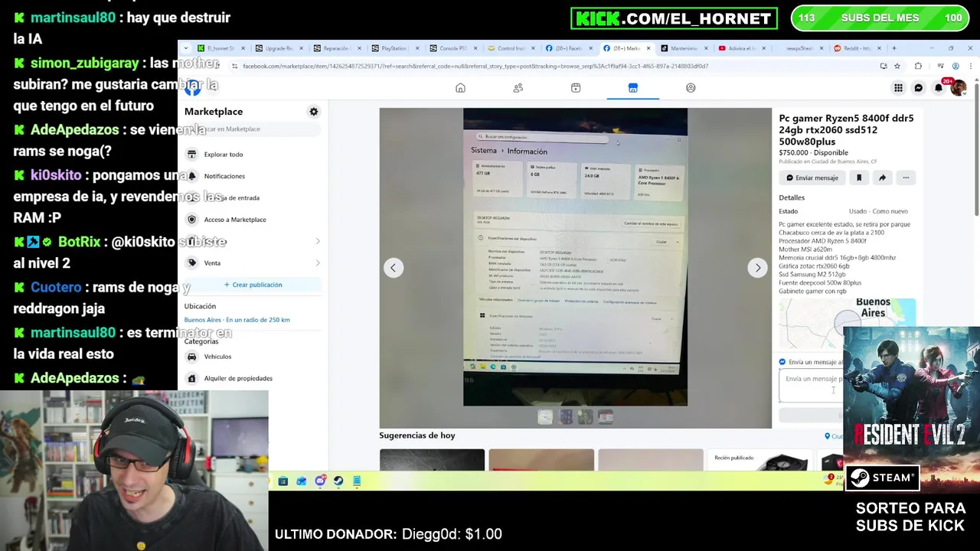The width and height of the screenshot is (980, 551).
Task: Open the Facebook menu grid icon
Action: [898, 88]
